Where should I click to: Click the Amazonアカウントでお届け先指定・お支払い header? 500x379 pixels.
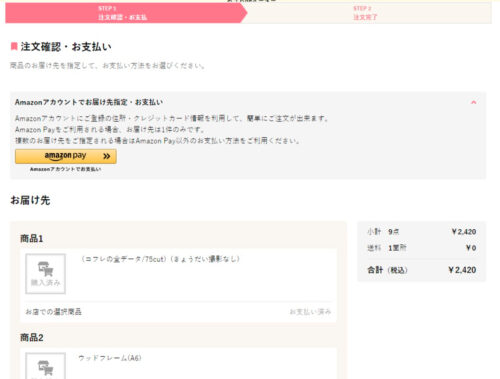(x=89, y=102)
